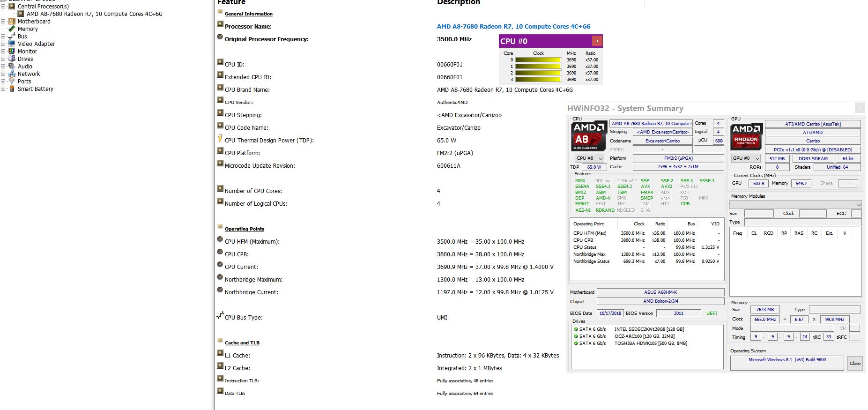The height and width of the screenshot is (410, 868).
Task: Close the purple CPU #0 clock window
Action: click(x=597, y=41)
